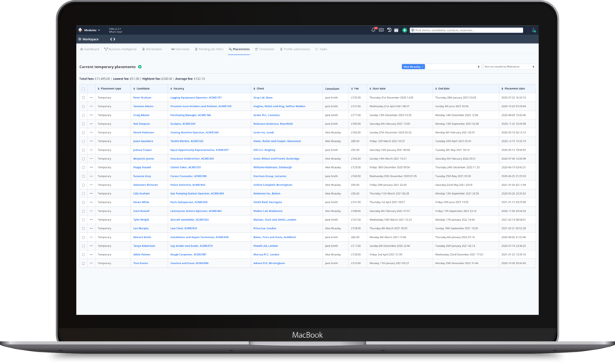The height and width of the screenshot is (364, 615).
Task: Open row actions for Joshua Cooper
Action: click(91, 150)
